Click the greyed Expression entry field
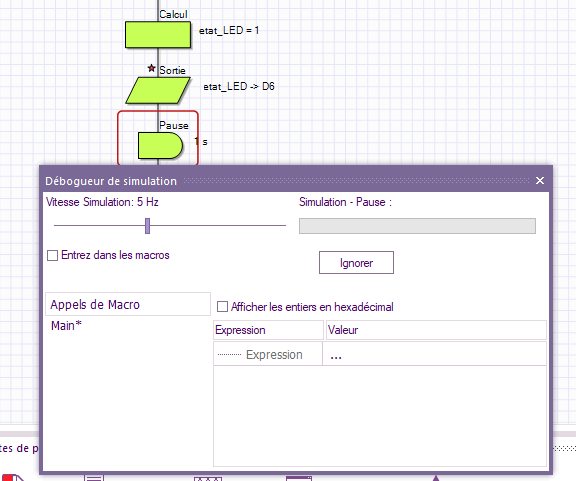Image resolution: width=576 pixels, height=481 pixels. pos(268,354)
